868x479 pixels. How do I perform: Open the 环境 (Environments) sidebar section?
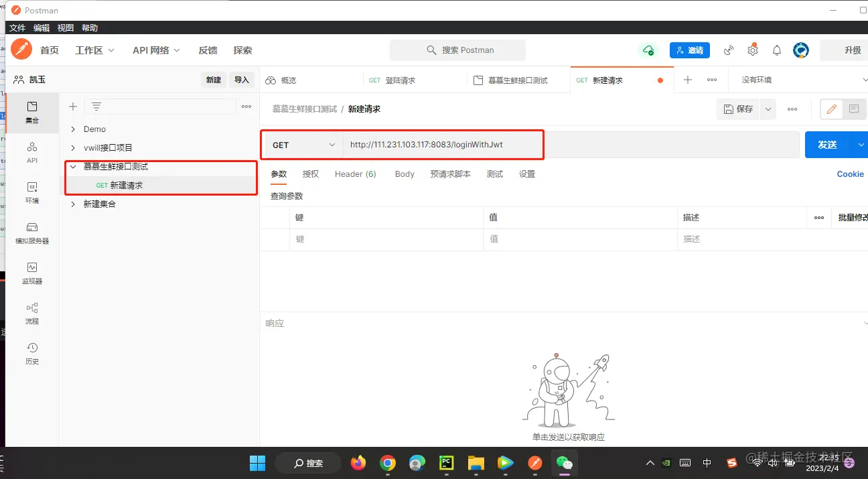[32, 192]
